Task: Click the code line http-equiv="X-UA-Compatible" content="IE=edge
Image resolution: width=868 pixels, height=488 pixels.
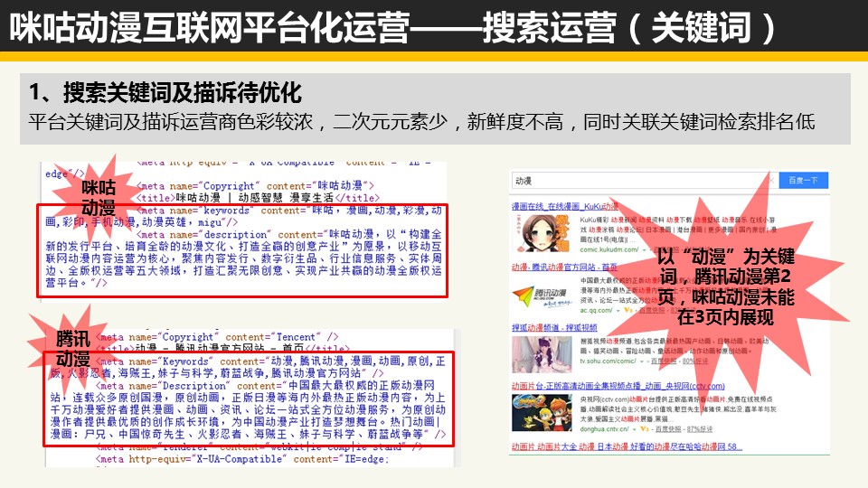Action: point(244,459)
